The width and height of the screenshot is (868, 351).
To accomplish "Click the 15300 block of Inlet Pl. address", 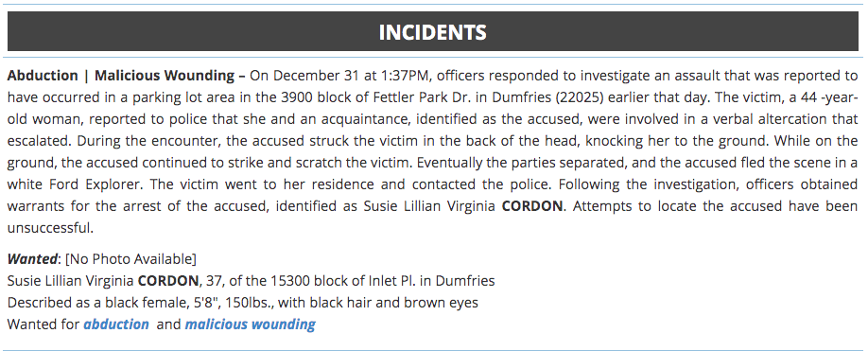I will (343, 281).
